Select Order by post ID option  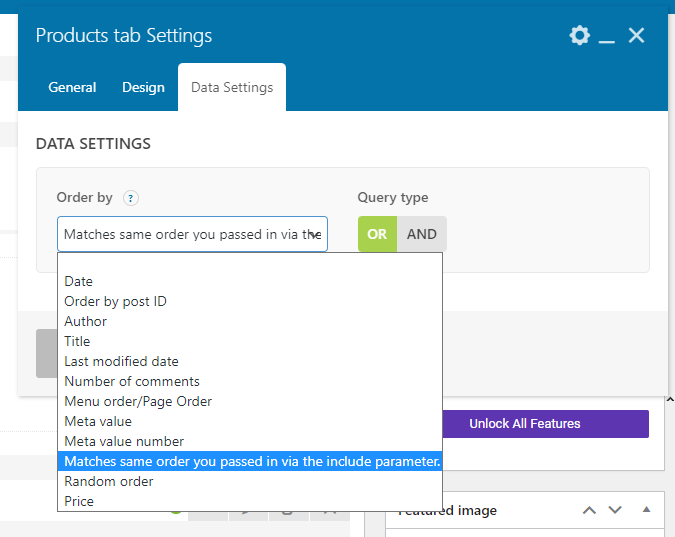(x=115, y=301)
